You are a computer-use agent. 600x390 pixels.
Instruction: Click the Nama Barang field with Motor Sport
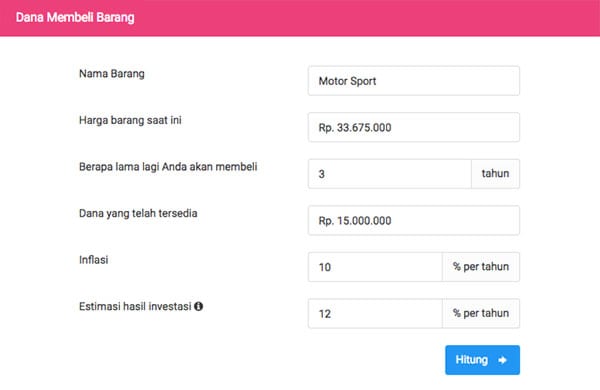414,81
